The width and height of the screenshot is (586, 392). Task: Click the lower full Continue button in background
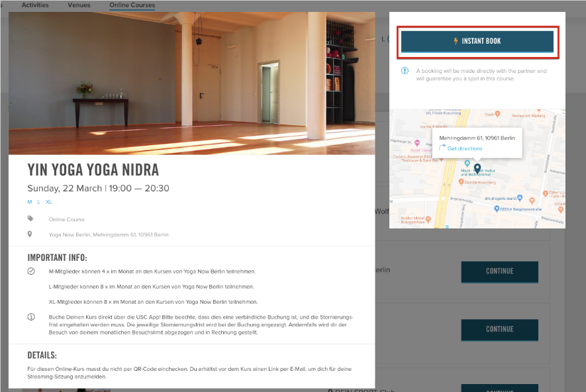(500, 329)
